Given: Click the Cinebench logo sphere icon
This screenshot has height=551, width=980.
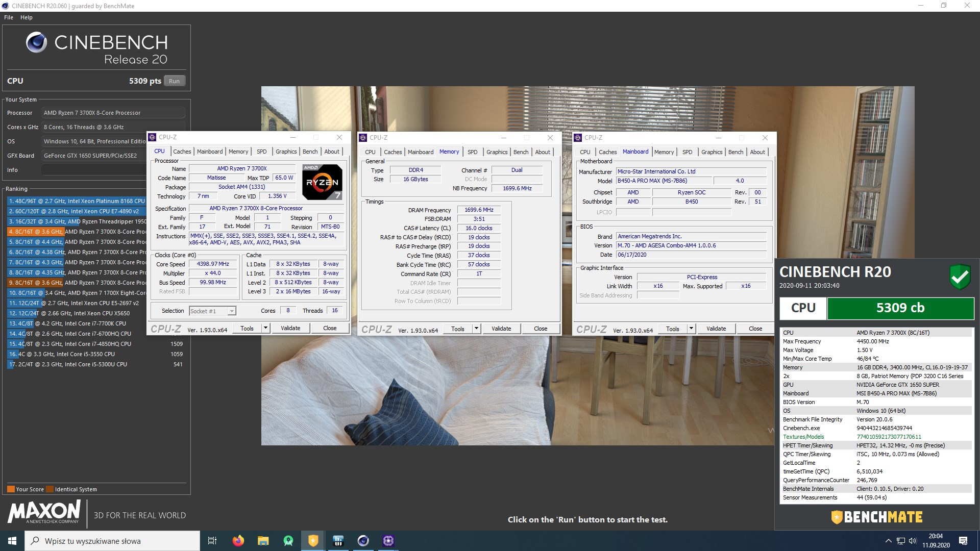Looking at the screenshot, I should (x=36, y=43).
